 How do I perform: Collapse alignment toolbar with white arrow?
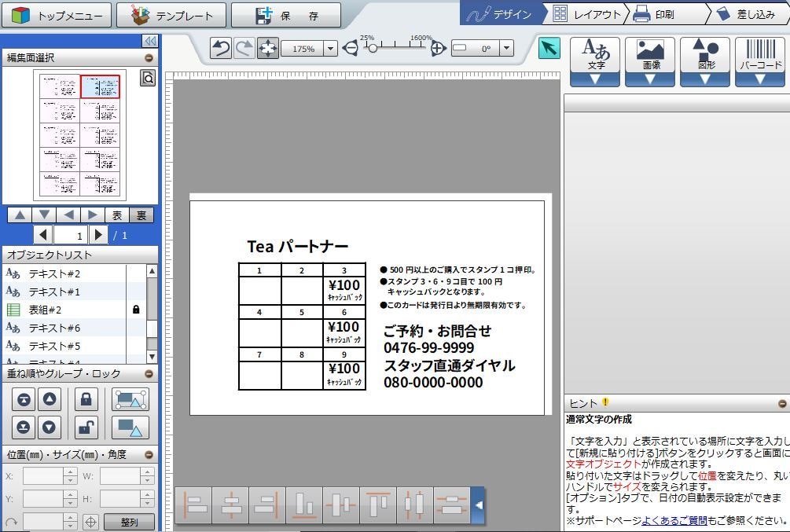[x=479, y=504]
